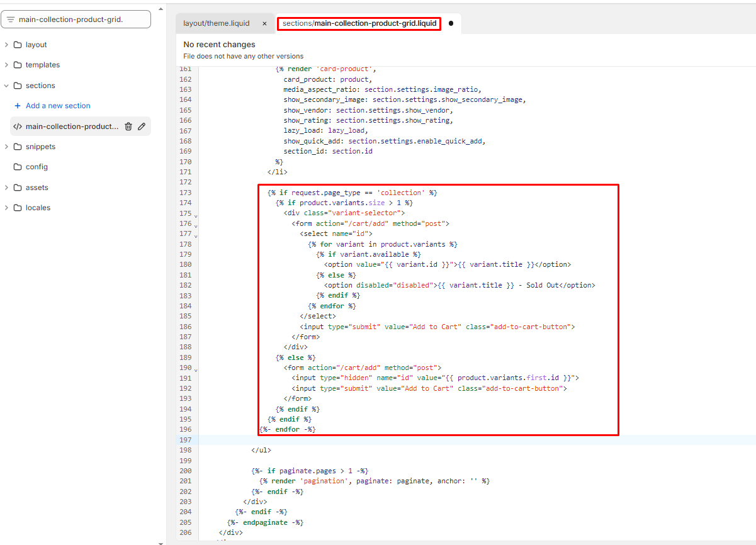Screen dimensions: 756x545
Task: Click the filter icon in the search box
Action: click(x=10, y=20)
